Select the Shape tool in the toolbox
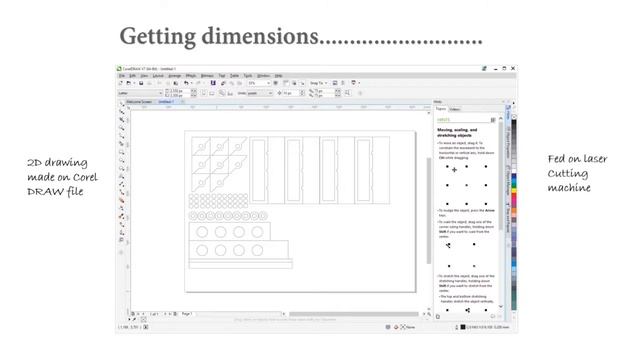 click(x=122, y=112)
